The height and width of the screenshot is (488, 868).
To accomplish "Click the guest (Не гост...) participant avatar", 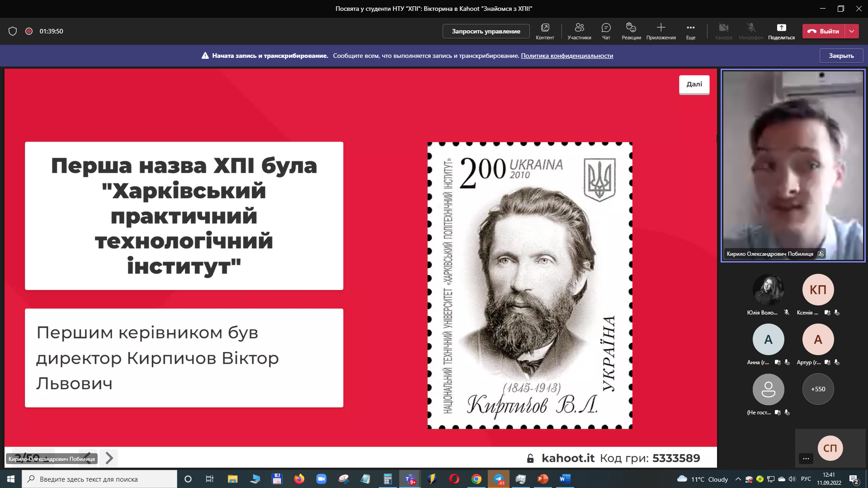I will click(x=768, y=389).
